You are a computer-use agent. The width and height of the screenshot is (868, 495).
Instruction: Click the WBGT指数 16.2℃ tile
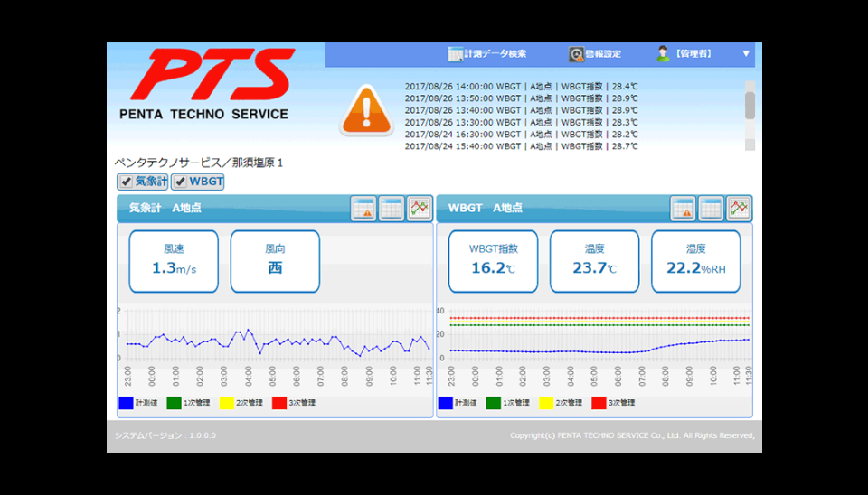pyautogui.click(x=494, y=261)
